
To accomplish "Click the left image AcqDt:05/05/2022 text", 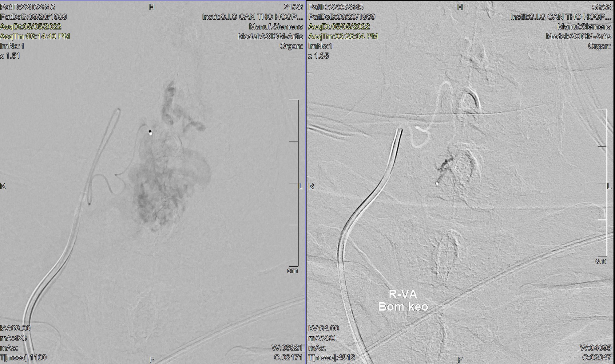I will (x=31, y=26).
